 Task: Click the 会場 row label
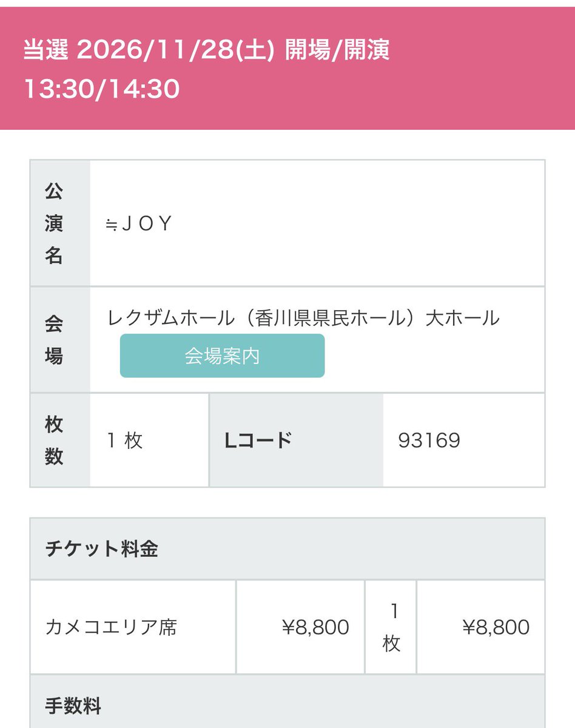click(54, 340)
